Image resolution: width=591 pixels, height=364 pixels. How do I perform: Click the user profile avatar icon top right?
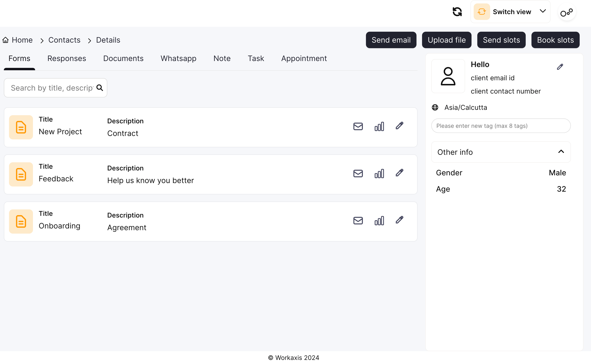point(567,12)
